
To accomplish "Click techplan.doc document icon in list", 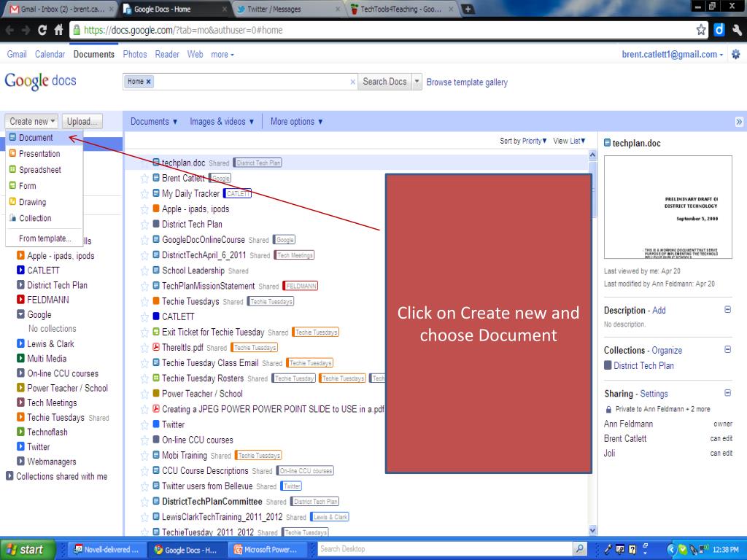I will [x=156, y=163].
